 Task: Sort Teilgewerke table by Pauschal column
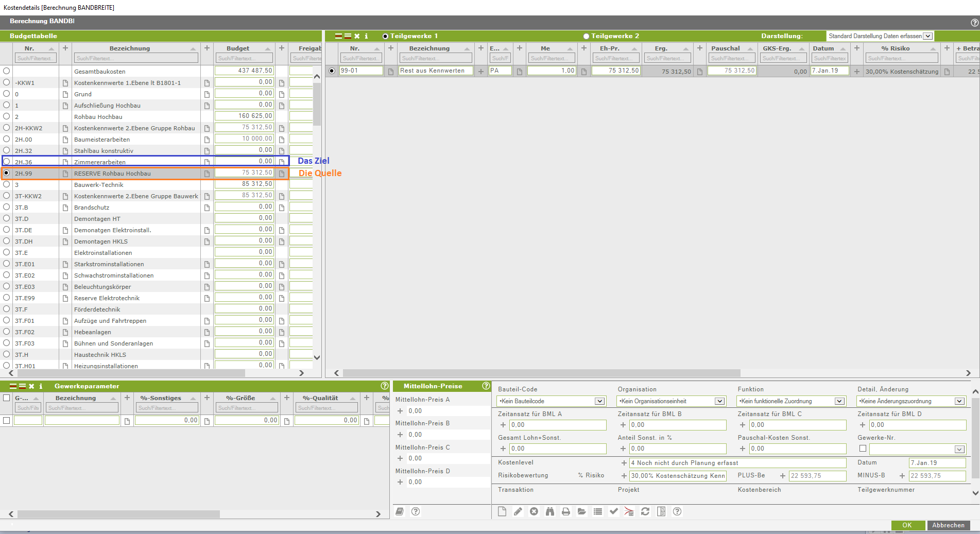click(725, 48)
